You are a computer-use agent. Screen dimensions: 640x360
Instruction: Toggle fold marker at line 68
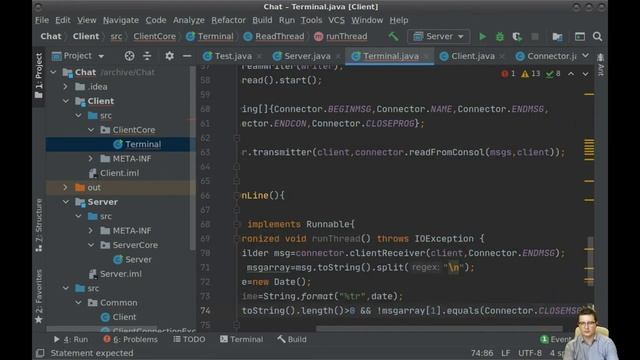point(236,224)
